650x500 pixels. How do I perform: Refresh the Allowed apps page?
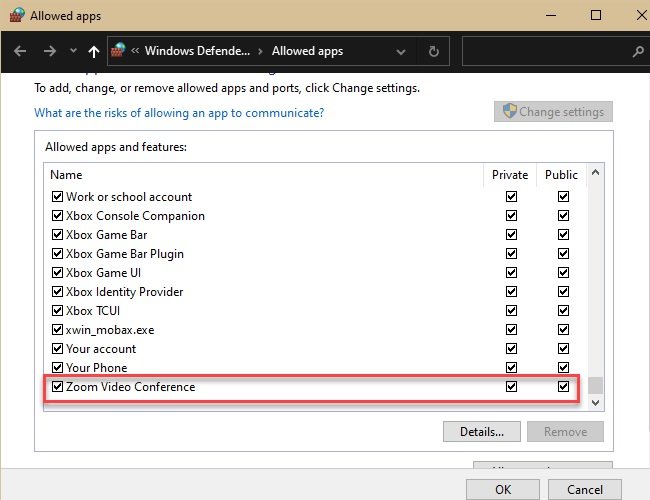point(434,51)
